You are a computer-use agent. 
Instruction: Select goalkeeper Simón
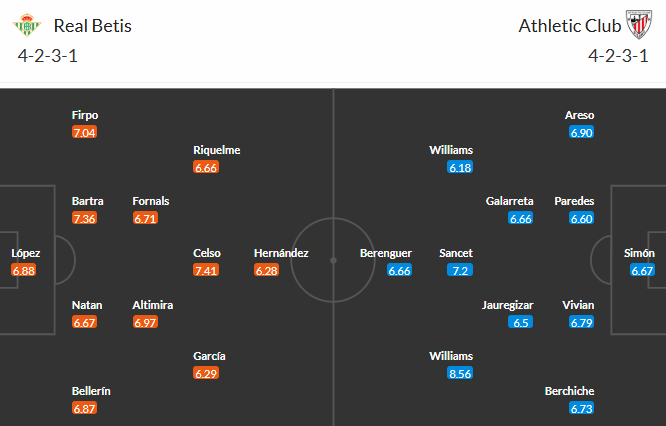click(641, 253)
